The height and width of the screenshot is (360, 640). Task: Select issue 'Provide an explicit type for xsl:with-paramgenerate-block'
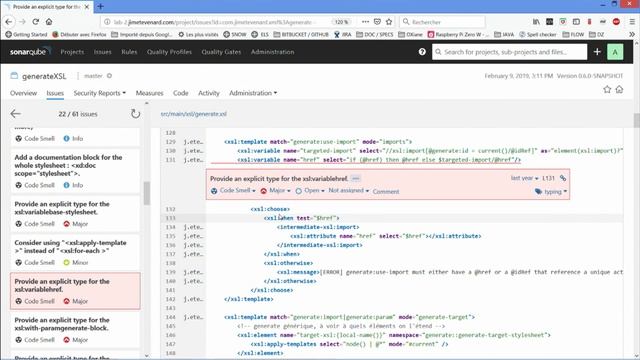click(75, 330)
